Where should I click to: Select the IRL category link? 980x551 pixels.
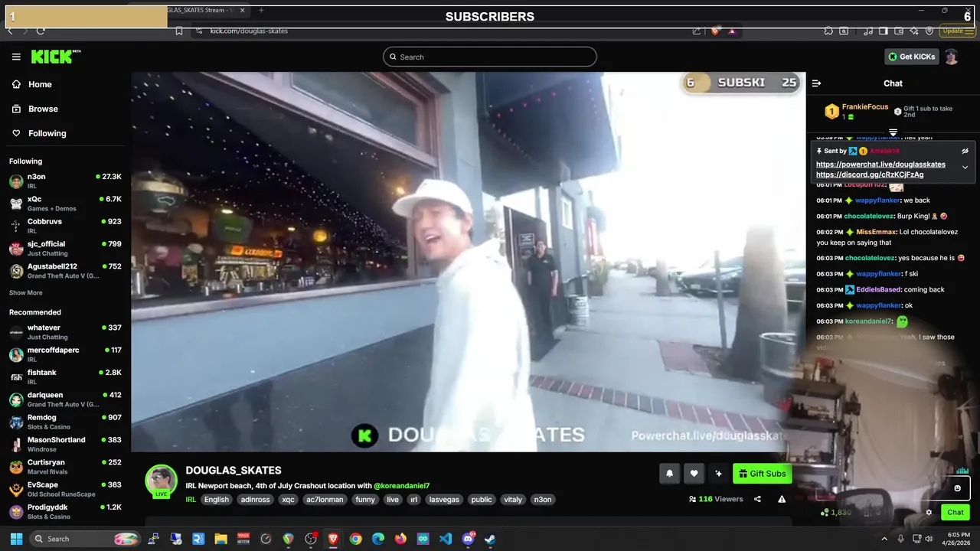click(191, 500)
